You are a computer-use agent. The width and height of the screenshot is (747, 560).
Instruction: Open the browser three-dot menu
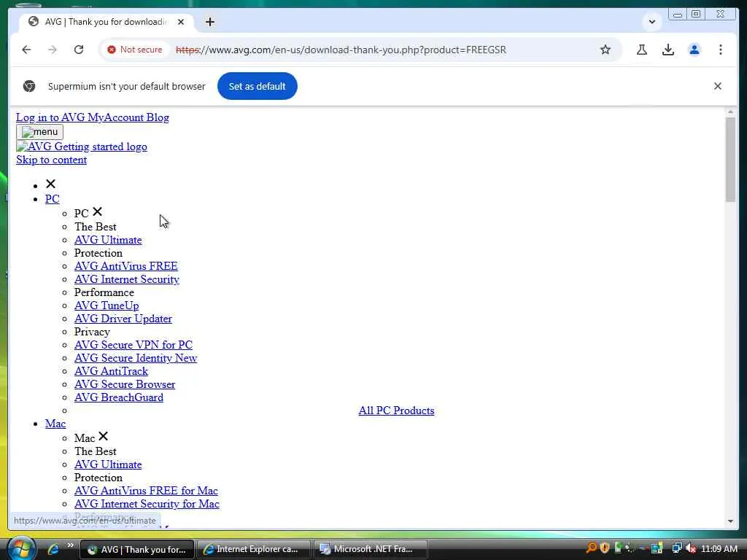pyautogui.click(x=720, y=50)
